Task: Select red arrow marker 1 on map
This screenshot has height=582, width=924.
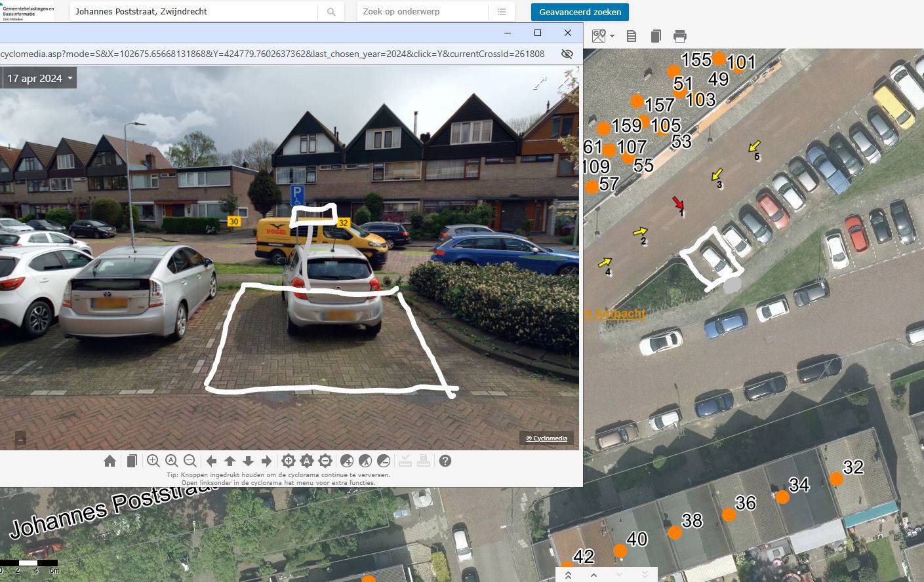Action: (678, 204)
